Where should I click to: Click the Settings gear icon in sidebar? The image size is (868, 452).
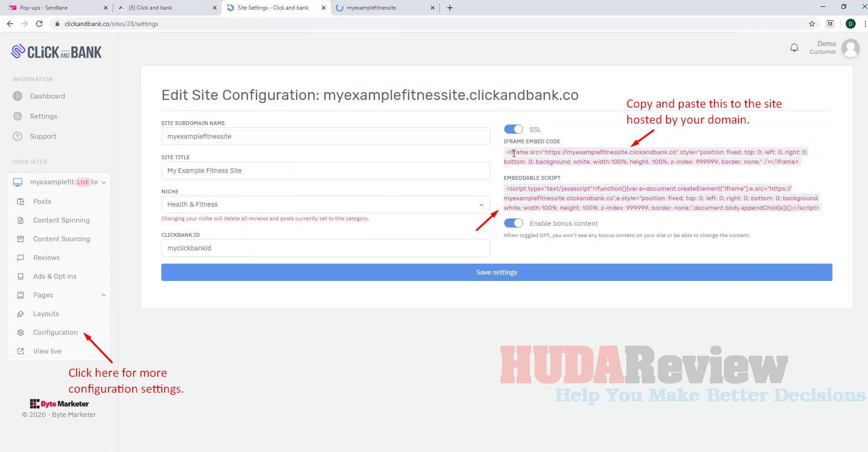click(18, 116)
